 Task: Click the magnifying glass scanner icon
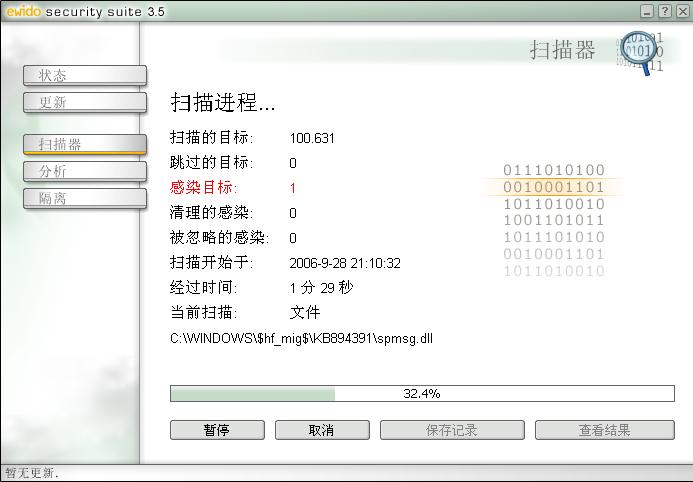pos(640,53)
